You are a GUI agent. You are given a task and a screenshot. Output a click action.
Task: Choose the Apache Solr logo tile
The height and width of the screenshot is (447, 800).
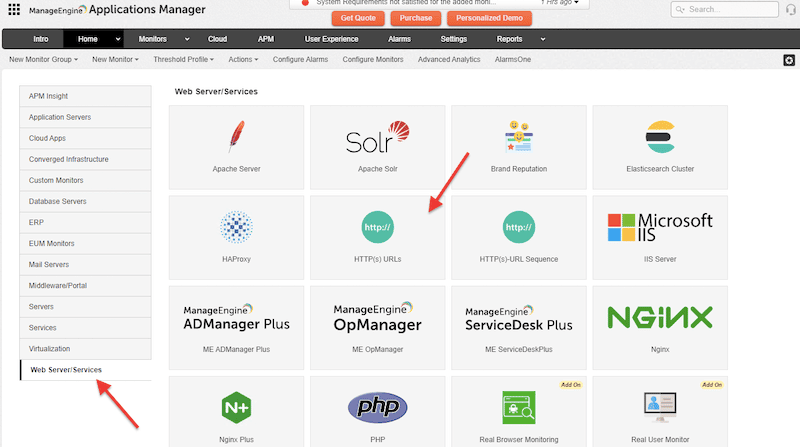378,137
